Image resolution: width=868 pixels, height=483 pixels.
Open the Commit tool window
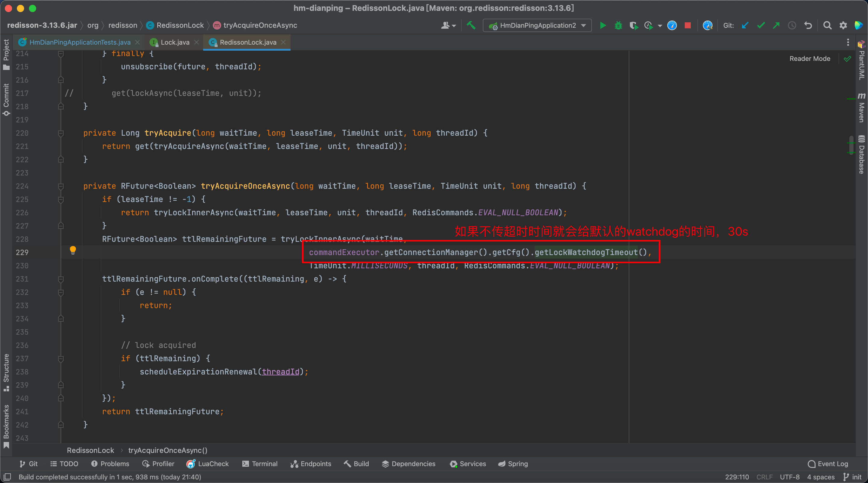click(6, 99)
